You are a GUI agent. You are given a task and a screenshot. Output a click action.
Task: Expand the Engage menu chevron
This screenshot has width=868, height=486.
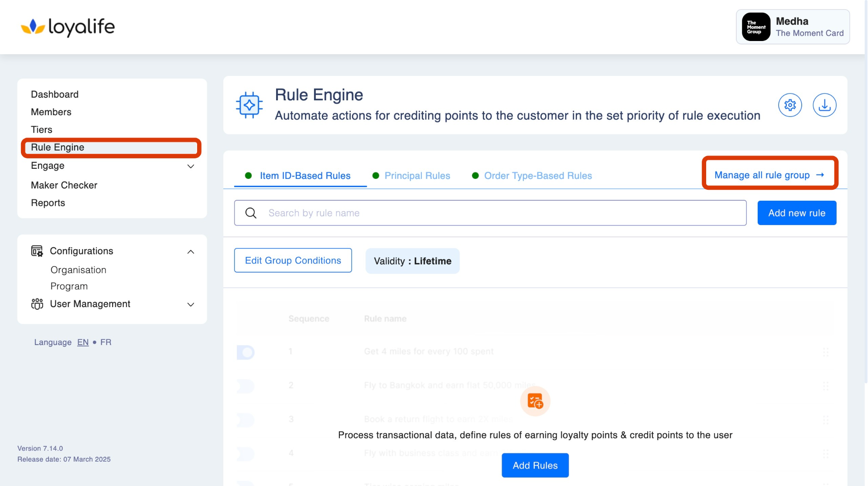[191, 166]
